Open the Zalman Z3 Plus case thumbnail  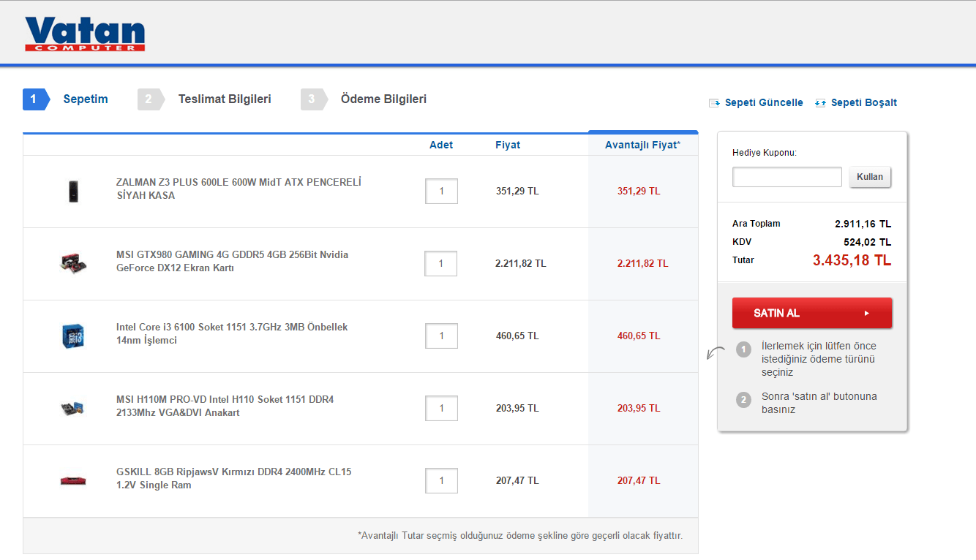pyautogui.click(x=72, y=192)
